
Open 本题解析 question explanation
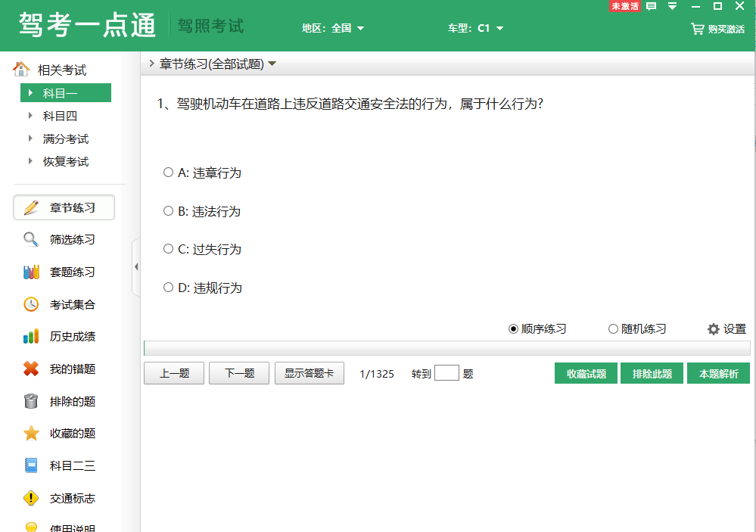(717, 372)
